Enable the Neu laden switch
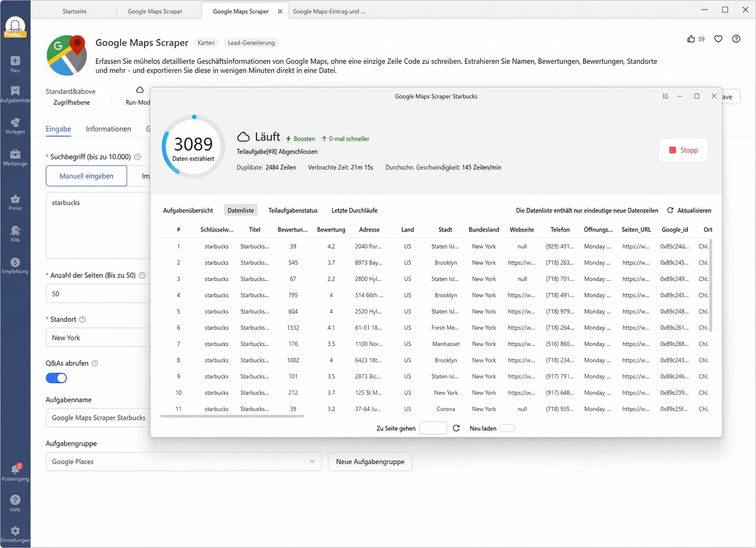756x548 pixels. click(x=507, y=428)
